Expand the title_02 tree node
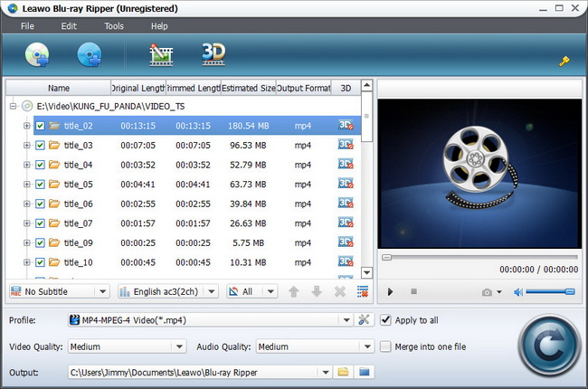The image size is (588, 389). 26,126
